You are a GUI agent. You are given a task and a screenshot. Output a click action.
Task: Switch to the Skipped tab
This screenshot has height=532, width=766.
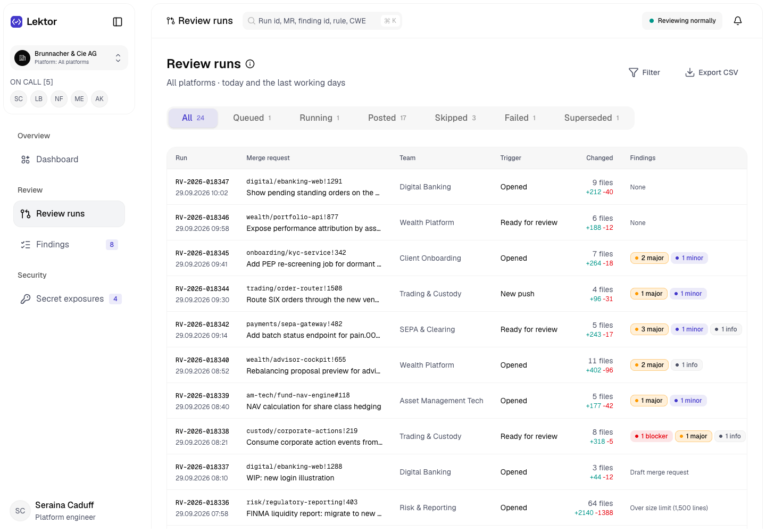point(455,118)
